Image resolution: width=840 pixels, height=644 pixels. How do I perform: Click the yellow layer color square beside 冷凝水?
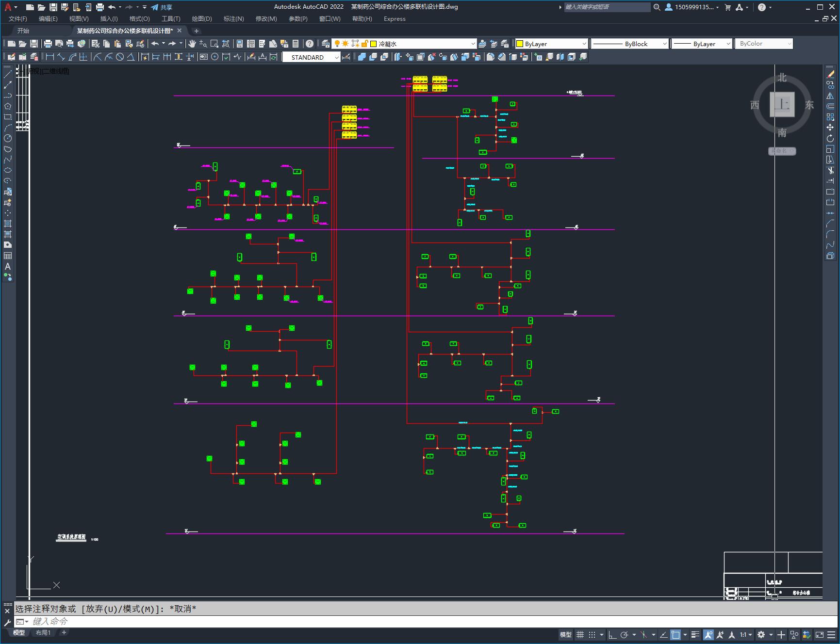[x=374, y=44]
